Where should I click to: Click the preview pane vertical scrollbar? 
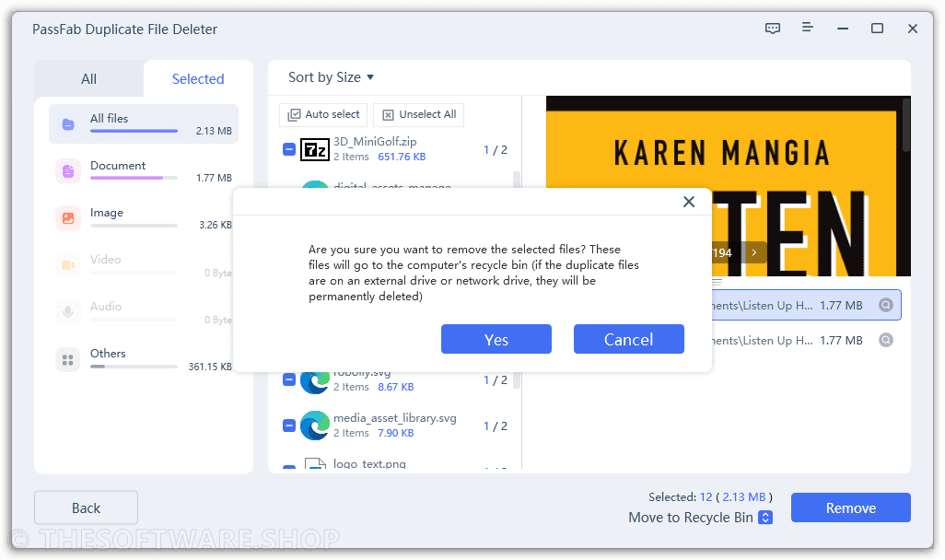click(x=905, y=124)
